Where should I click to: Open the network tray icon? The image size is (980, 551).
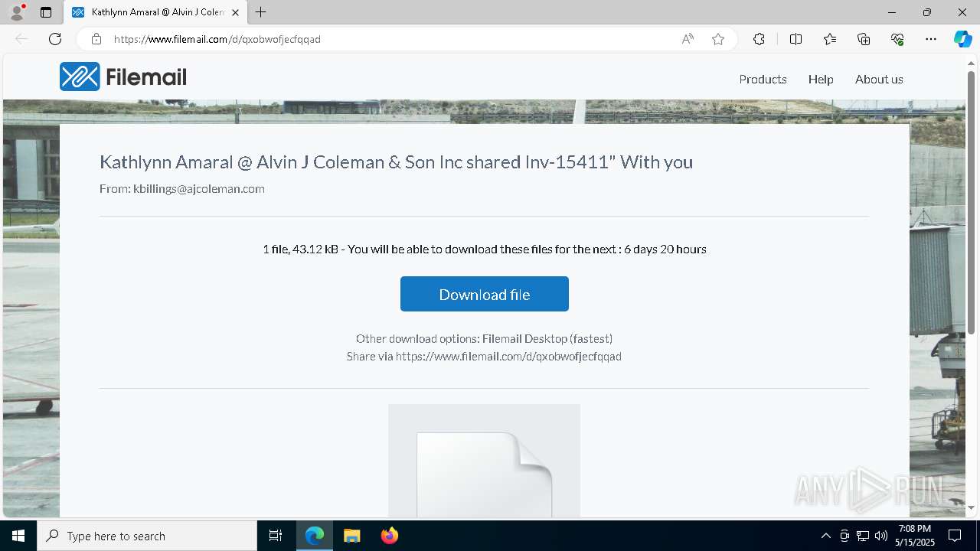click(863, 536)
